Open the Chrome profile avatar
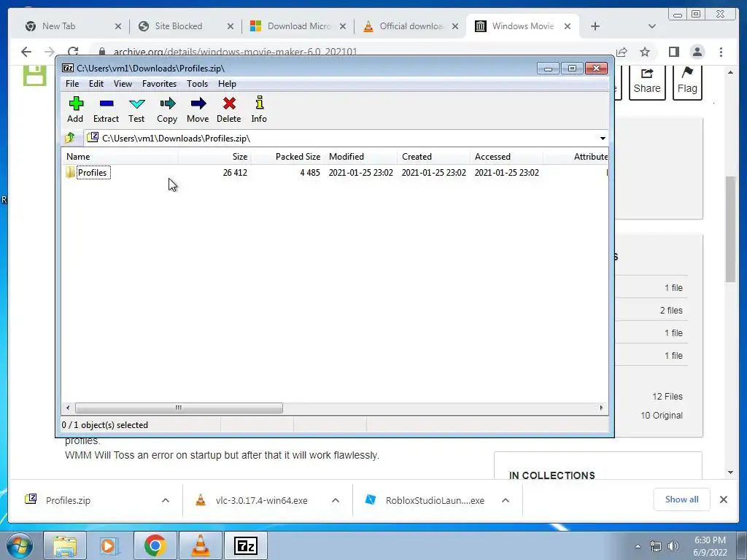The image size is (747, 560). coord(697,52)
